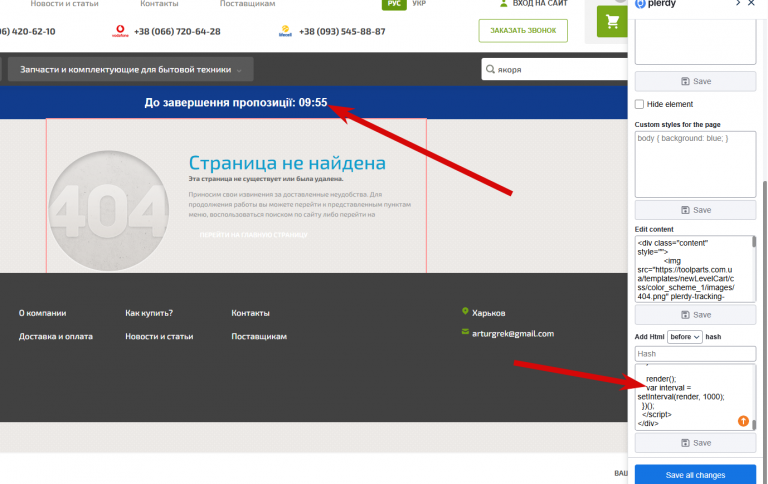Screen dimensions: 768x484
Task: Click the ЗАКАЗАТЬ ЗВОНОК button
Action: (x=523, y=30)
